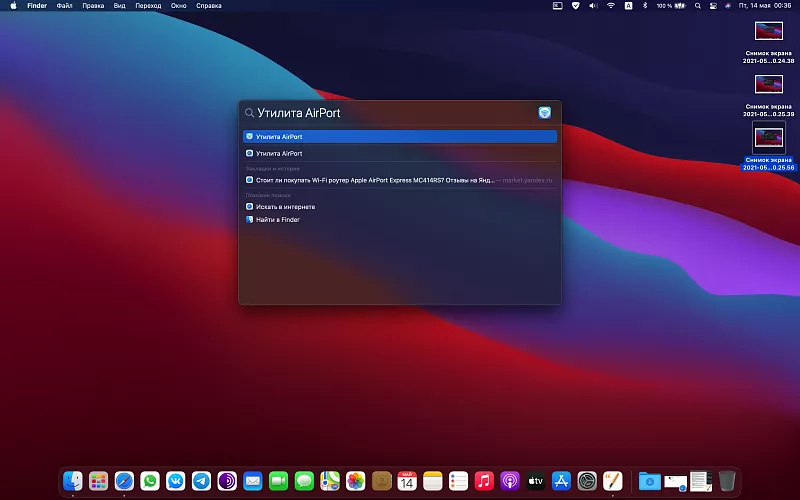Click AirPort Utility icon in Spotlight bar
This screenshot has width=800, height=500.
click(x=544, y=113)
